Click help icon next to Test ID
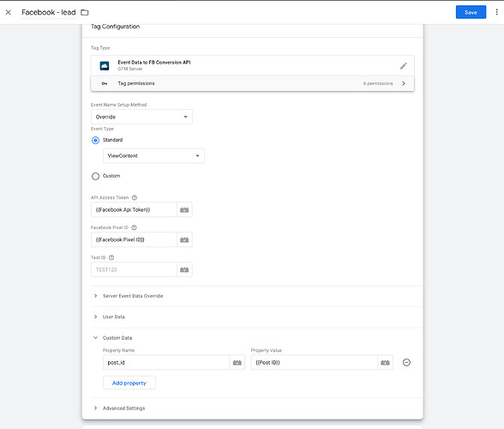Screen dimensions: 504x429 coord(111,257)
